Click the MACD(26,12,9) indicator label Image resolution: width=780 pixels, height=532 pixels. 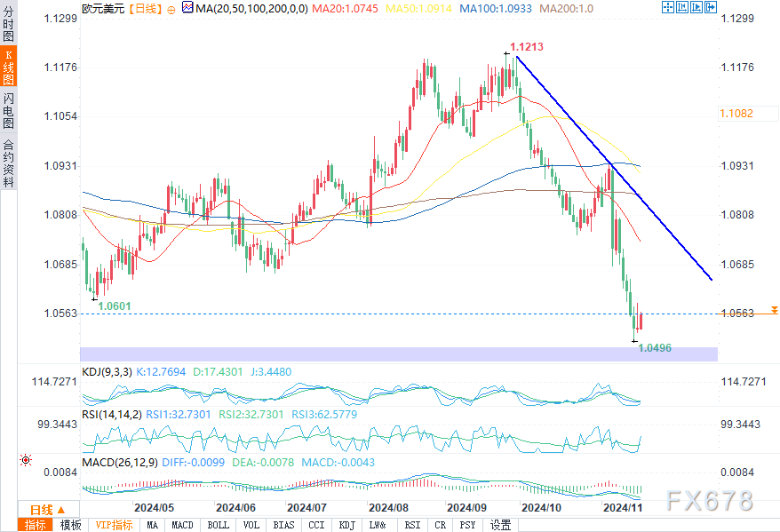[120, 463]
